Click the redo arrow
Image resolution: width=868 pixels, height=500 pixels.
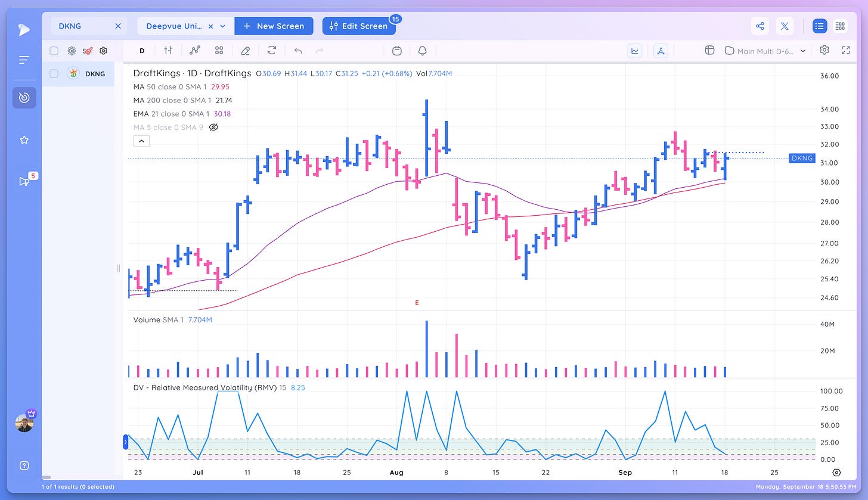pos(320,51)
